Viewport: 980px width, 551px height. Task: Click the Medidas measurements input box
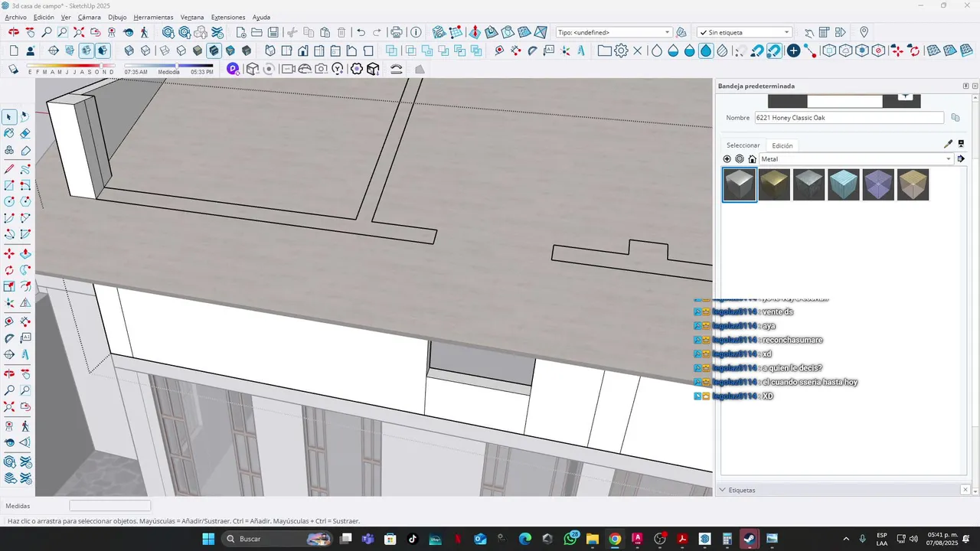(x=110, y=506)
